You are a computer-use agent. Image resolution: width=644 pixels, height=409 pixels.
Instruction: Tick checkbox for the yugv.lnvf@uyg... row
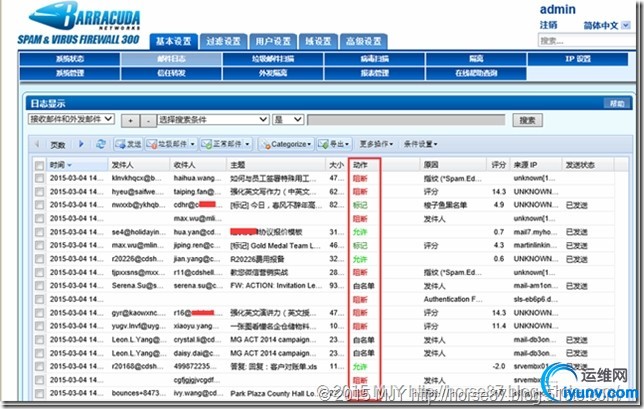[x=39, y=326]
